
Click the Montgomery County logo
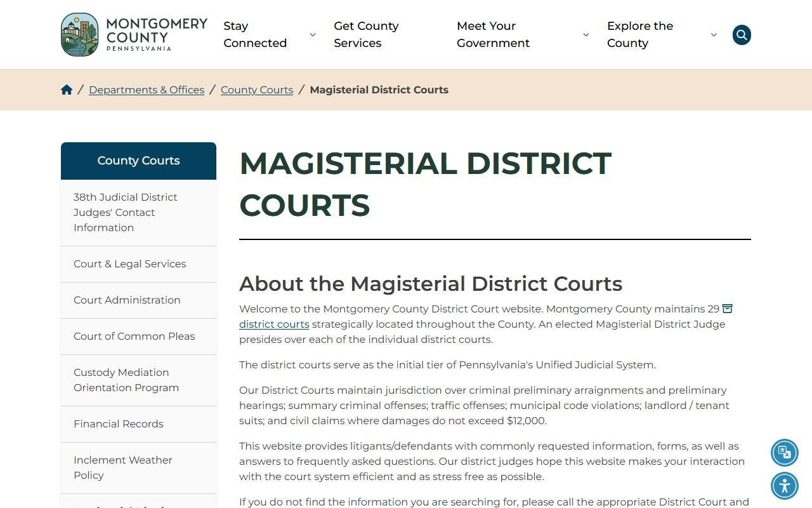pyautogui.click(x=134, y=34)
